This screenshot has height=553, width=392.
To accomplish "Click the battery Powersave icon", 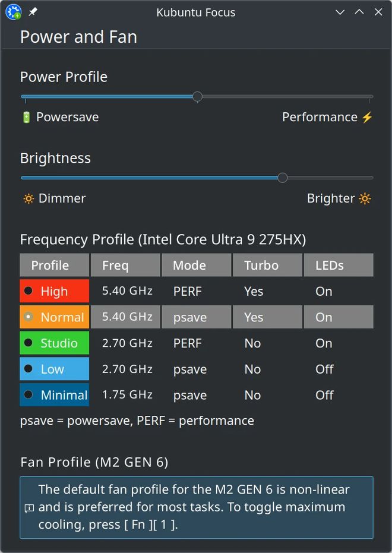I will tap(26, 117).
